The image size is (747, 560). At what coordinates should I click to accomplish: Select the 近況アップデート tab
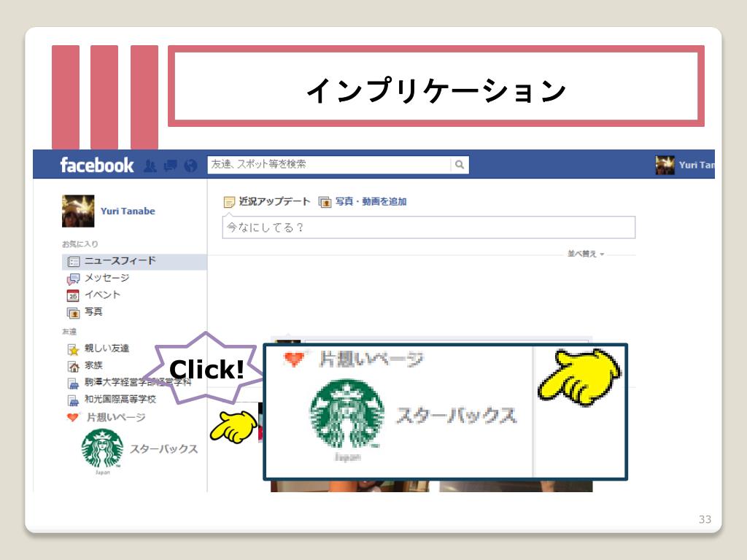coord(274,201)
